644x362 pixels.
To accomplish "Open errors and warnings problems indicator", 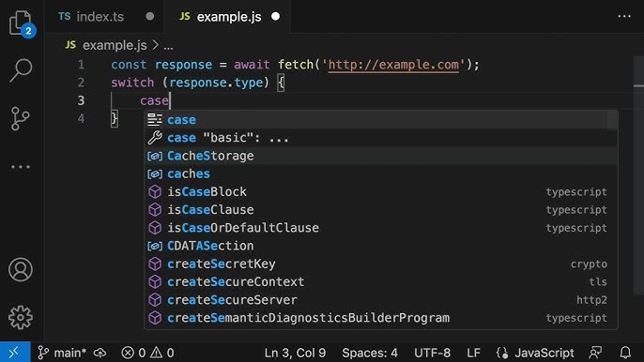I will (x=148, y=353).
